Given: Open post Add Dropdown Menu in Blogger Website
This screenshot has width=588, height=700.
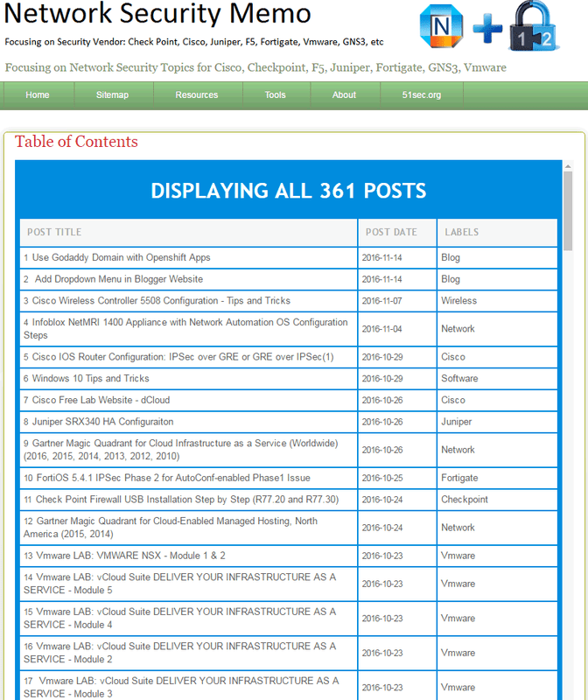Looking at the screenshot, I should coord(119,279).
